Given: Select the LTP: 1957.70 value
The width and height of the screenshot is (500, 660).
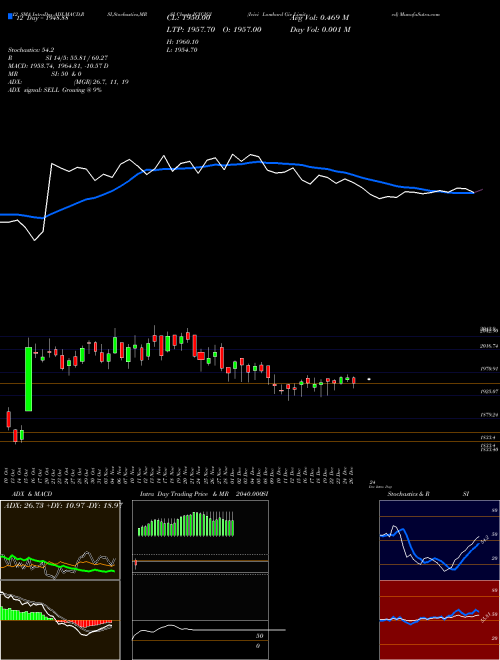Looking at the screenshot, I should 191,29.
